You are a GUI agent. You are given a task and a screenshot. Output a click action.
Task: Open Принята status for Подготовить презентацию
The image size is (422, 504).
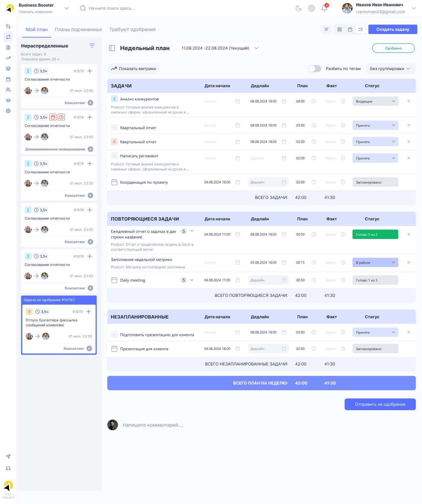[x=375, y=332]
